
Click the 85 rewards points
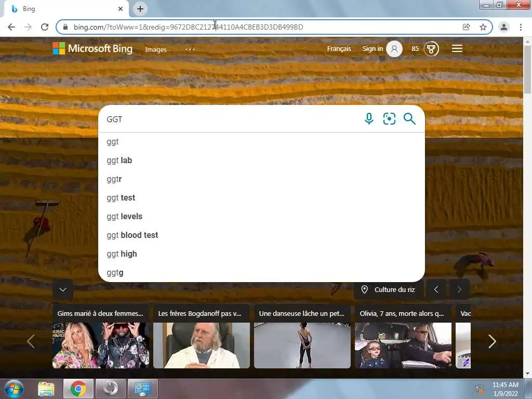click(415, 49)
